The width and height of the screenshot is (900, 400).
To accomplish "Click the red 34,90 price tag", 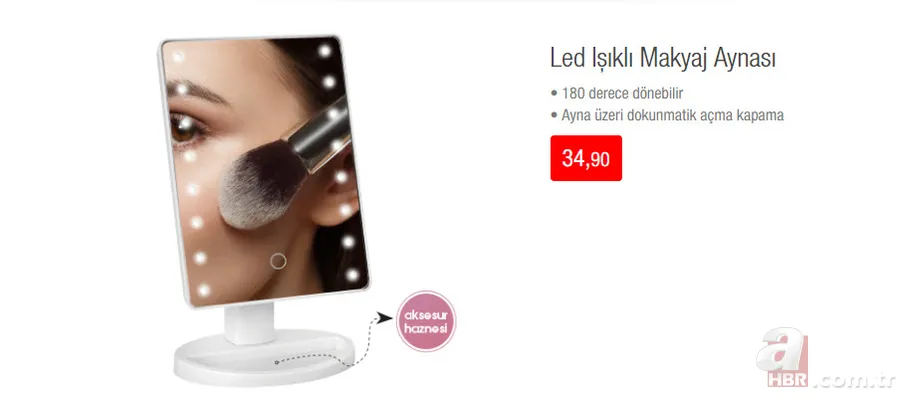I will 586,158.
